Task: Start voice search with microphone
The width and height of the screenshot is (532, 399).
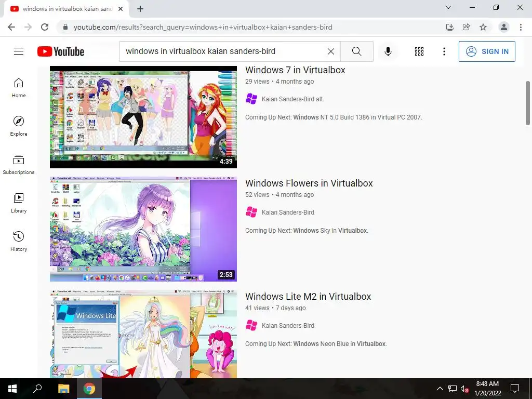Action: 388,51
